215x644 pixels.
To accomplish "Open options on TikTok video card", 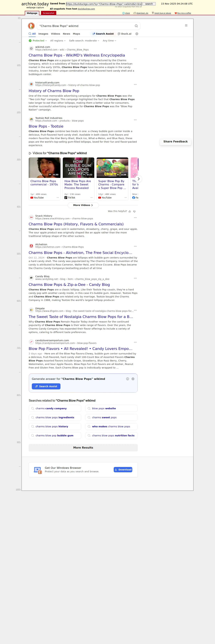I will pyautogui.click(x=92, y=198).
